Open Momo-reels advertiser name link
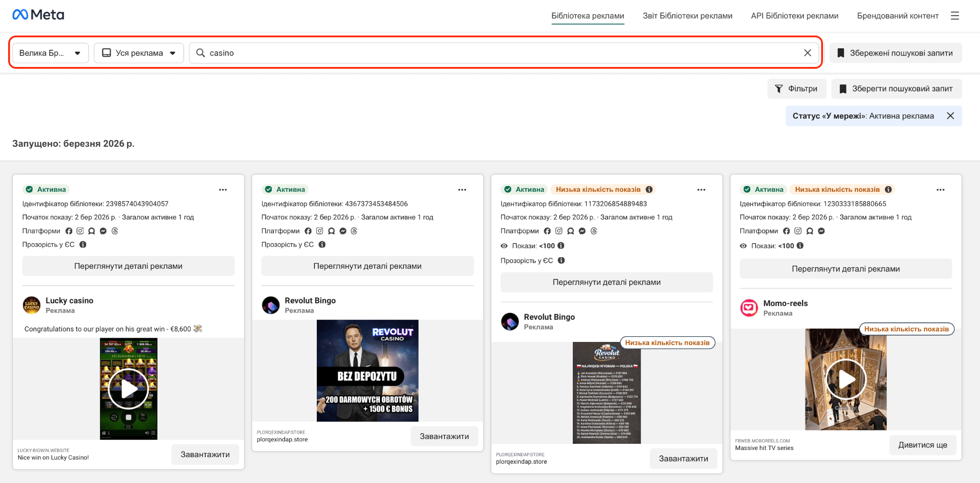 point(785,304)
